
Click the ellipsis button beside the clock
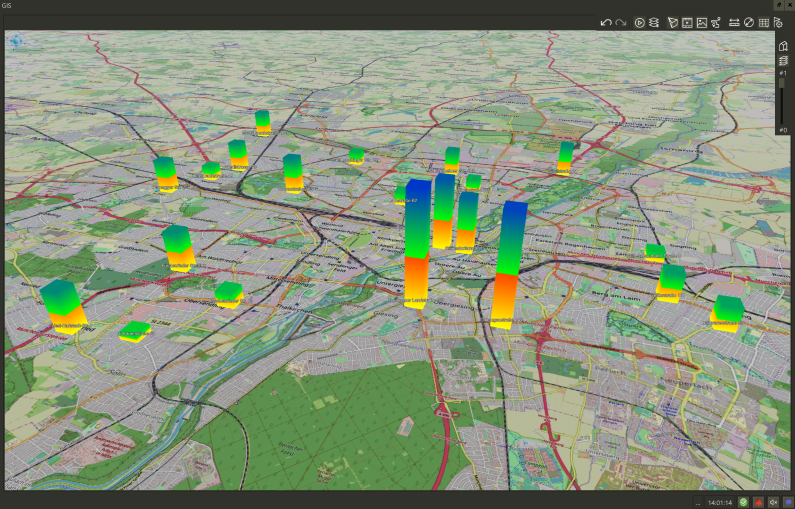697,502
